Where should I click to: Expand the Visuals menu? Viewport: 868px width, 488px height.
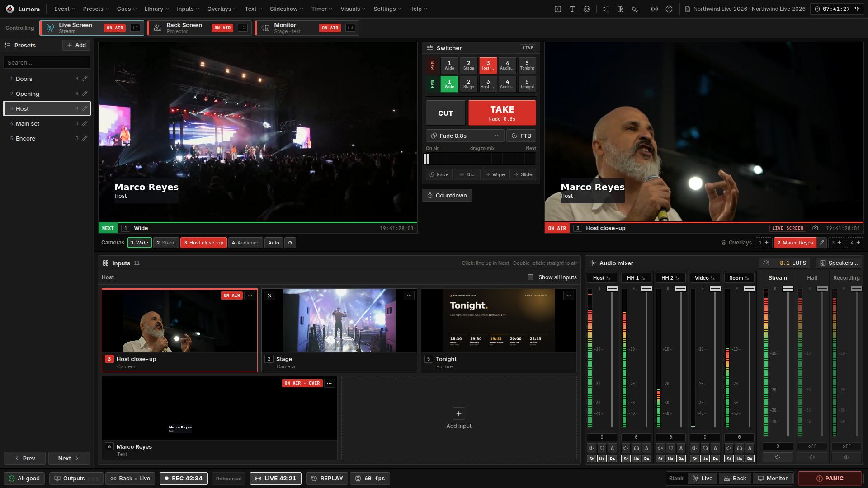[x=353, y=9]
